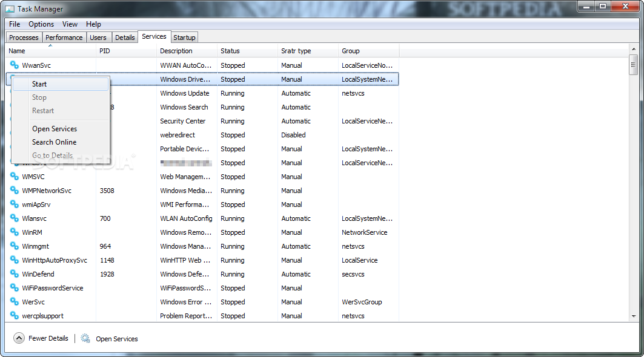Choose Restart in the context menu
The height and width of the screenshot is (357, 644).
coord(61,111)
